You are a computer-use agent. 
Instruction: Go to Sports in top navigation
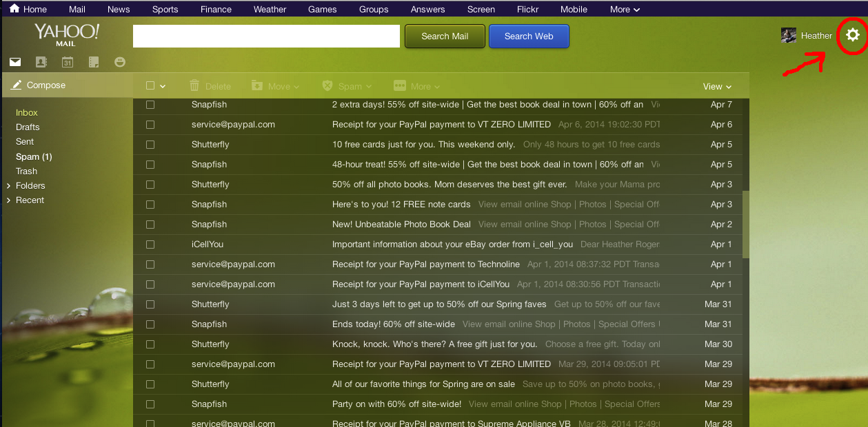(x=165, y=9)
